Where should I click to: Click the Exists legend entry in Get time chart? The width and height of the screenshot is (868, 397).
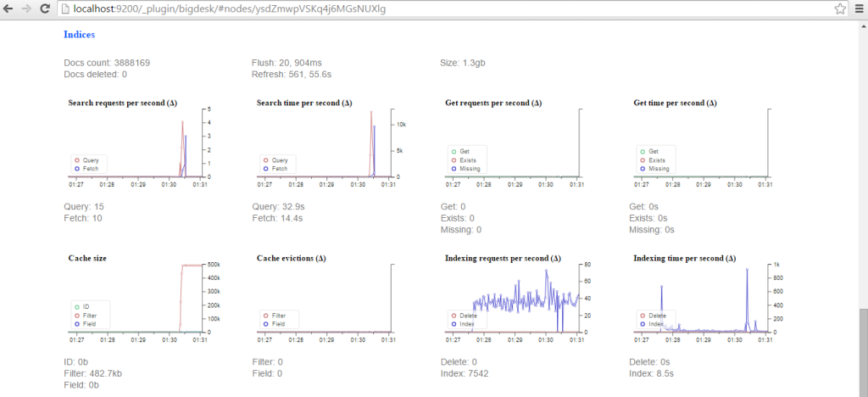654,160
